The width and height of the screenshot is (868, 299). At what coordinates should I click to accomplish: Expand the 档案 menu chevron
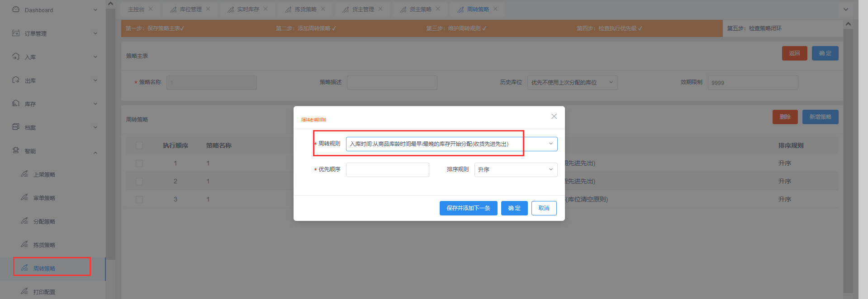(95, 127)
